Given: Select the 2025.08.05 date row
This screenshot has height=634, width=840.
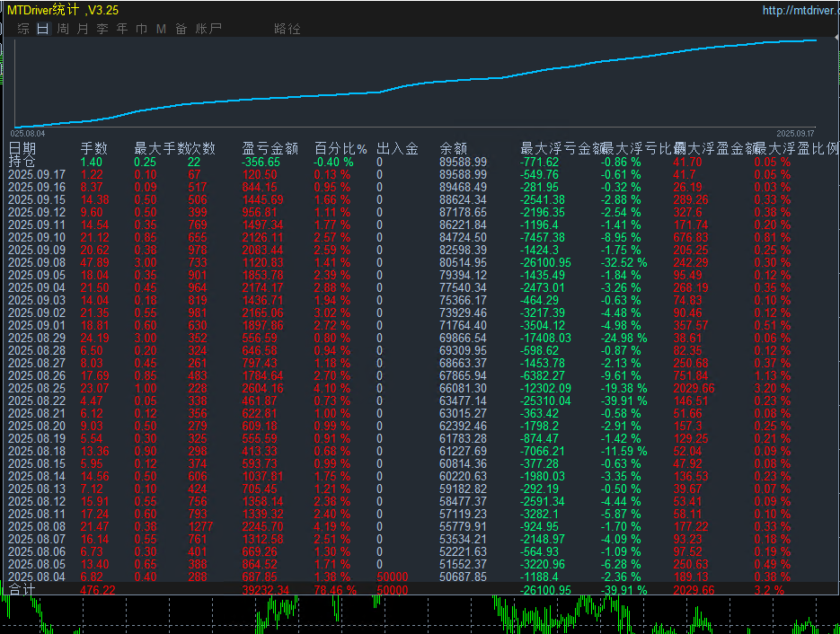Looking at the screenshot, I should coord(37,564).
